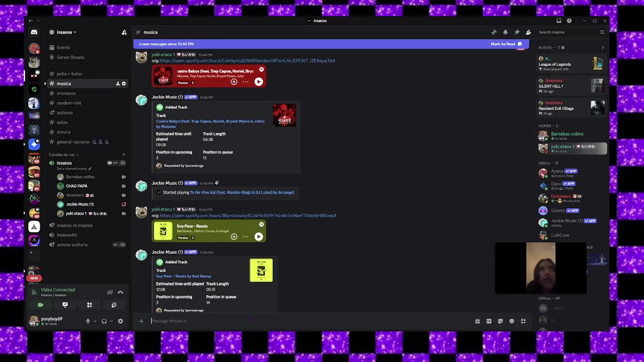
Task: Open the Cuatro Babys Spotify link
Action: [x=248, y=60]
